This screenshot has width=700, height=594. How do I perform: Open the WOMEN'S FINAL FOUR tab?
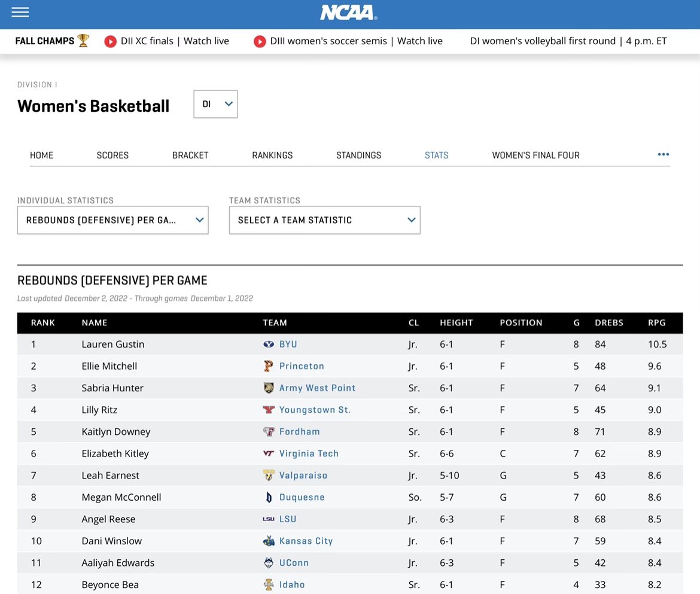(535, 156)
